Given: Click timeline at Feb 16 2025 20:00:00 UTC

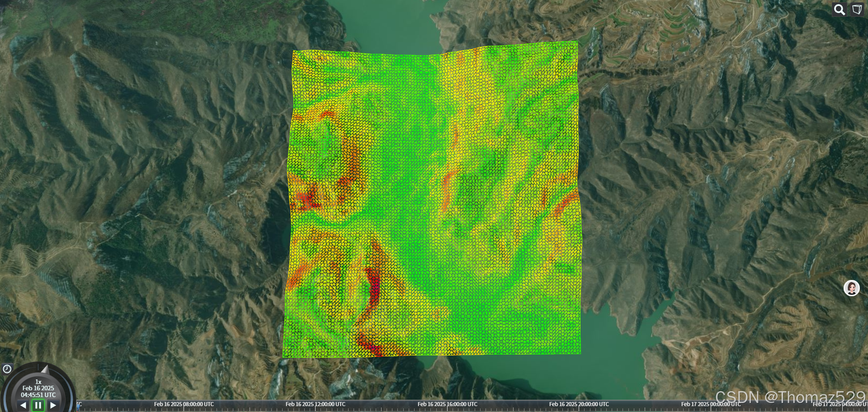Looking at the screenshot, I should click(579, 404).
